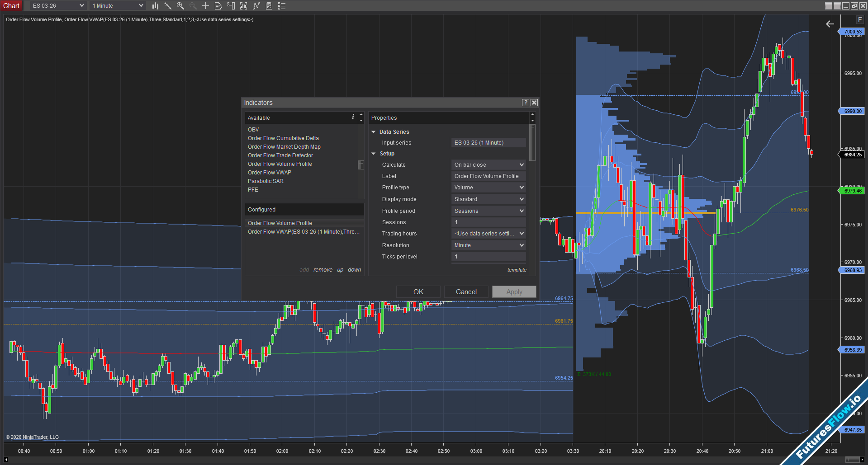This screenshot has width=868, height=465.
Task: Collapse the Data Series section
Action: 374,132
